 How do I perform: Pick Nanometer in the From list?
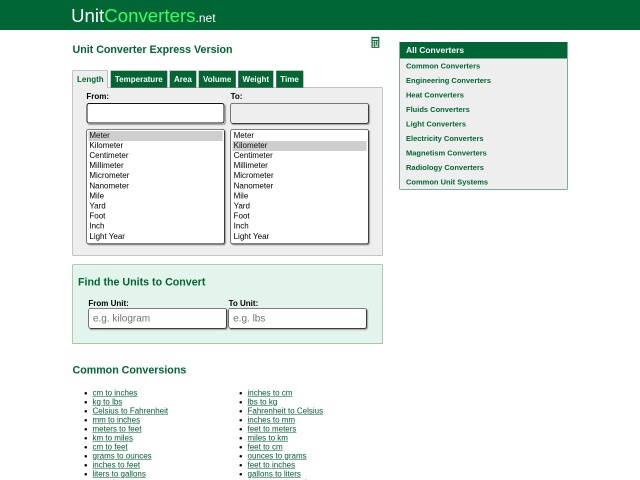155,186
